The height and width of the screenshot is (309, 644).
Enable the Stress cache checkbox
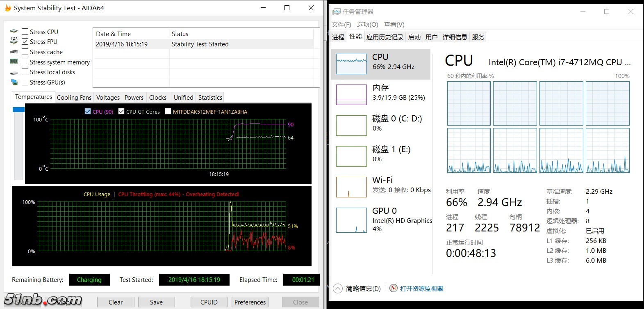[25, 52]
